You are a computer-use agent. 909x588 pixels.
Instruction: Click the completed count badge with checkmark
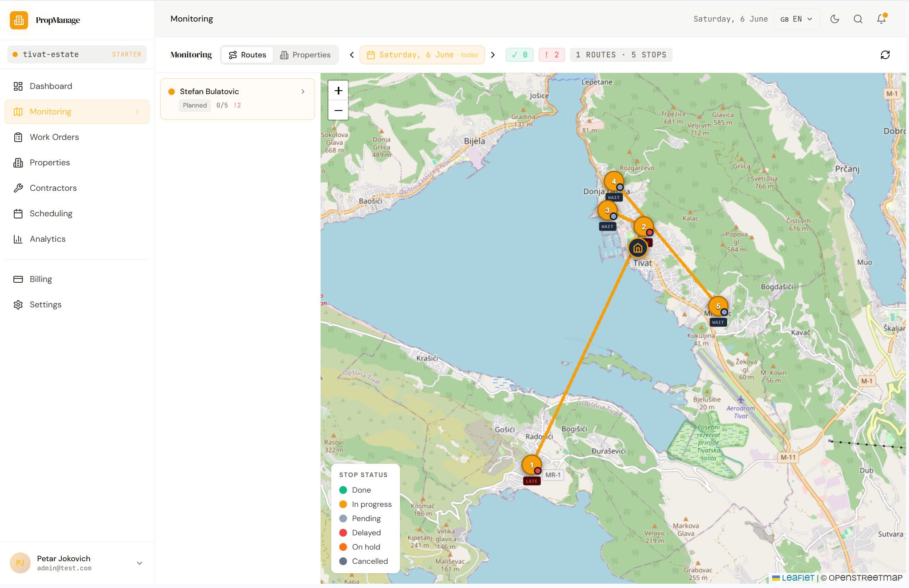520,55
